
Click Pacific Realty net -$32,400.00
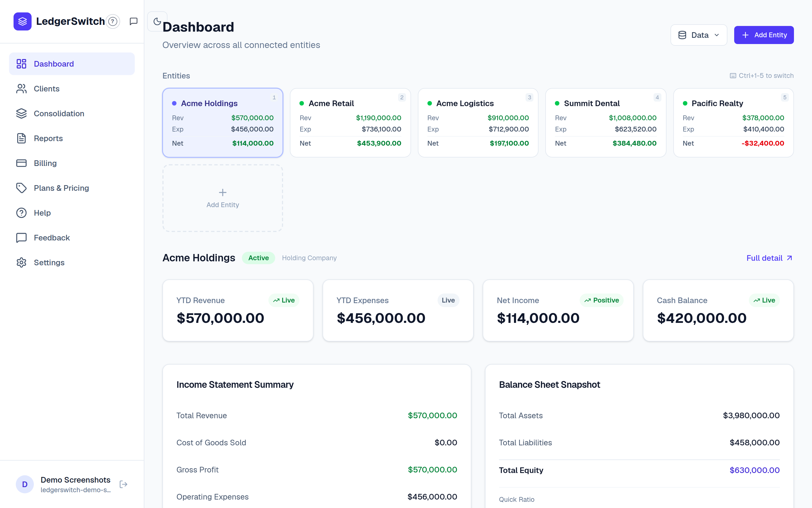point(763,143)
